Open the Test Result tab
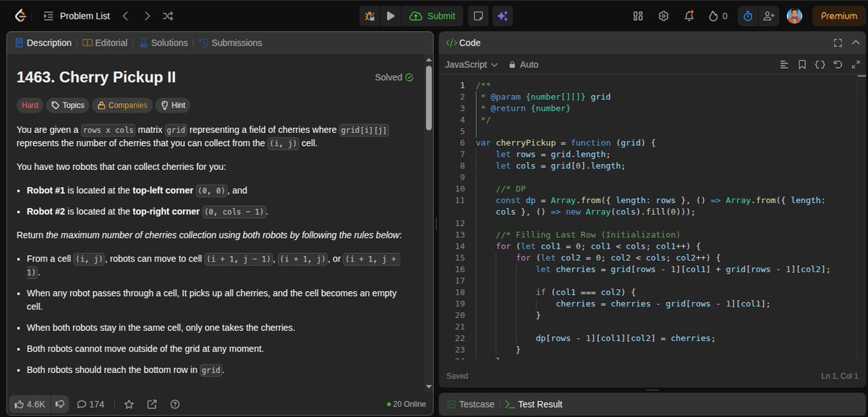Screen dimensions: 868x417 tap(534, 404)
